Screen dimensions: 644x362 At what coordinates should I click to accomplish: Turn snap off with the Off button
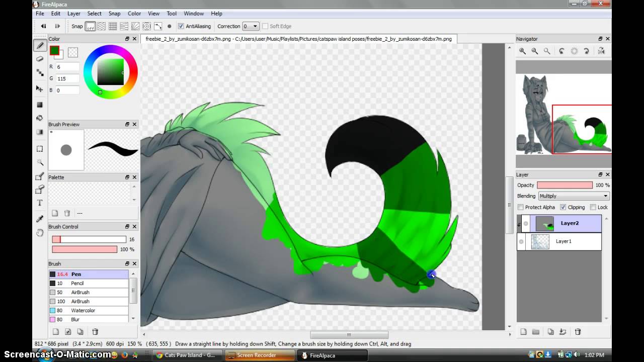click(x=91, y=26)
